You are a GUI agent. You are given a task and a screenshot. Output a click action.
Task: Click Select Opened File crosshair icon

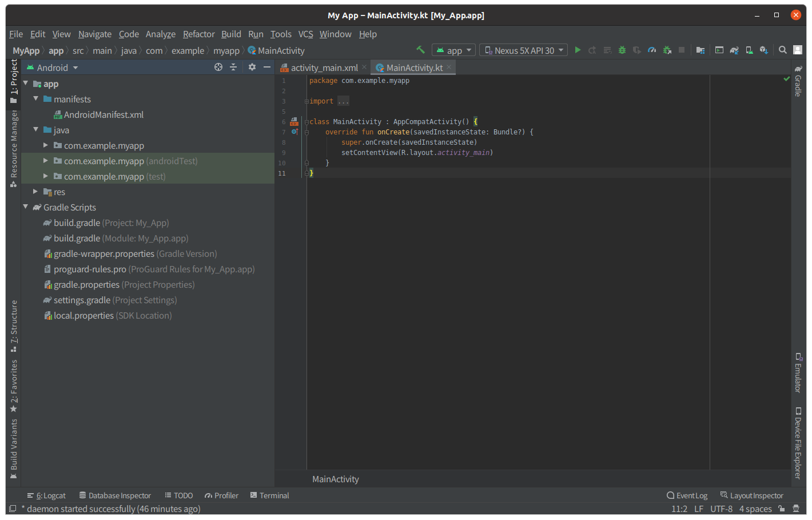point(218,68)
